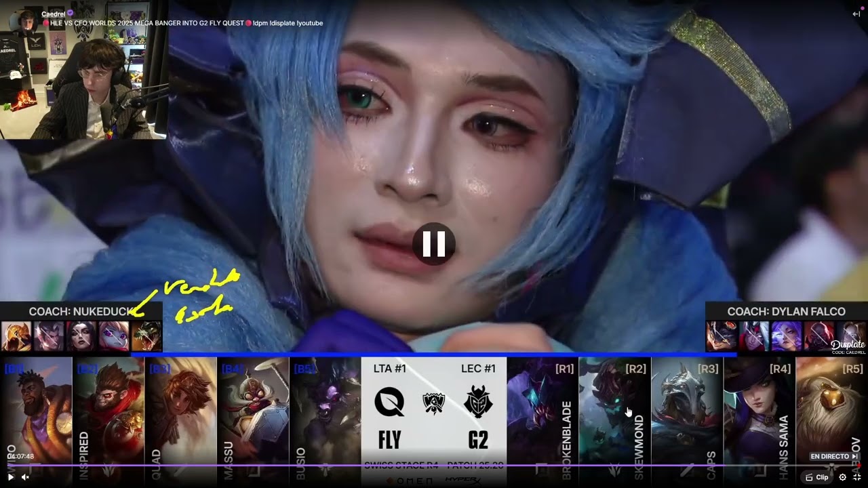Toggle the mute volume icon
The image size is (868, 488).
tap(25, 477)
